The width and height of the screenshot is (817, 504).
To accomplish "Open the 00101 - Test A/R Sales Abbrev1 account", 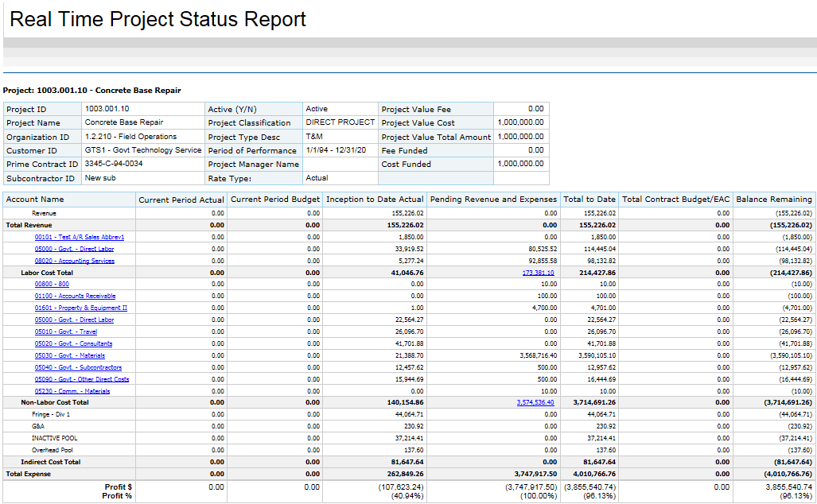I will (x=80, y=237).
